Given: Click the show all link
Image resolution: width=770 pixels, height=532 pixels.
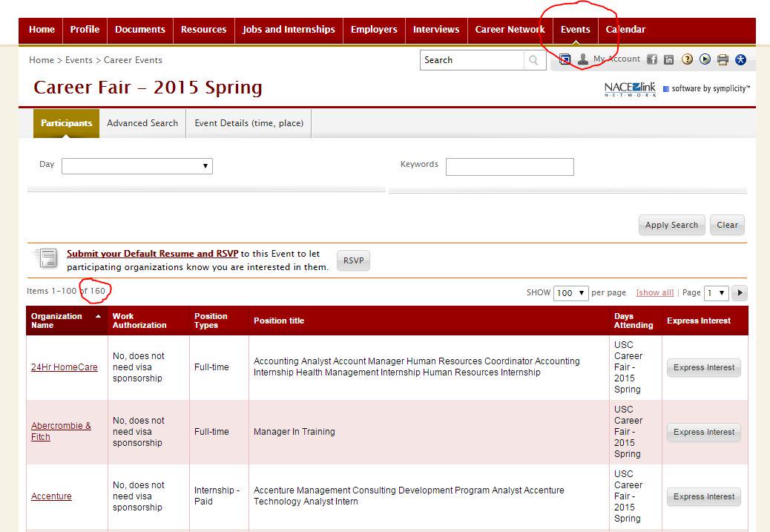Looking at the screenshot, I should point(655,293).
